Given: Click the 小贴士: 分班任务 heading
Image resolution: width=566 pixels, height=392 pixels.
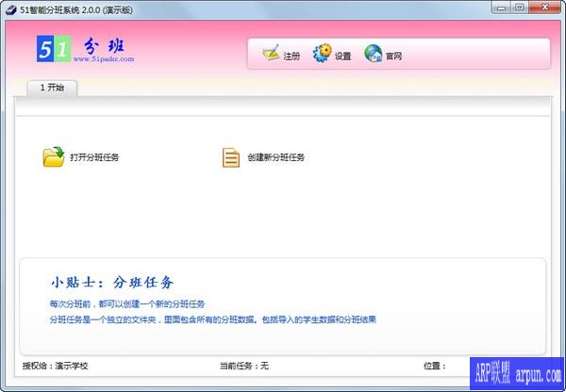Looking at the screenshot, I should pos(112,283).
